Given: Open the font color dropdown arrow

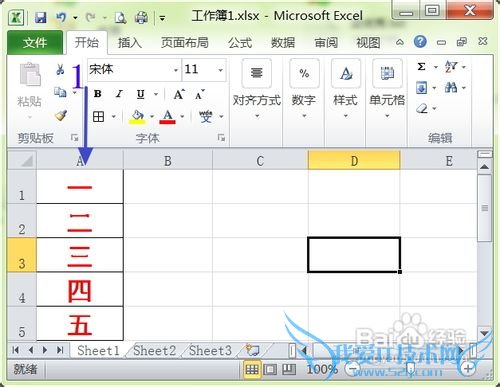Looking at the screenshot, I should point(182,117).
